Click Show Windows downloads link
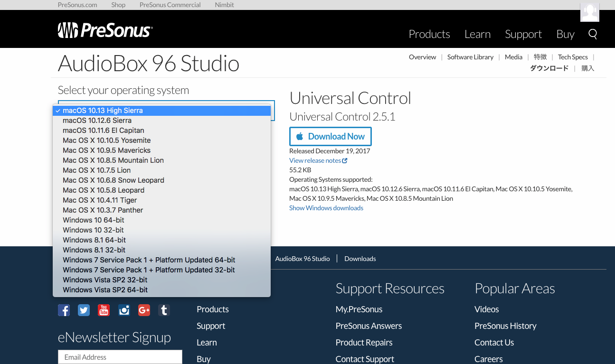The height and width of the screenshot is (364, 615). point(326,208)
